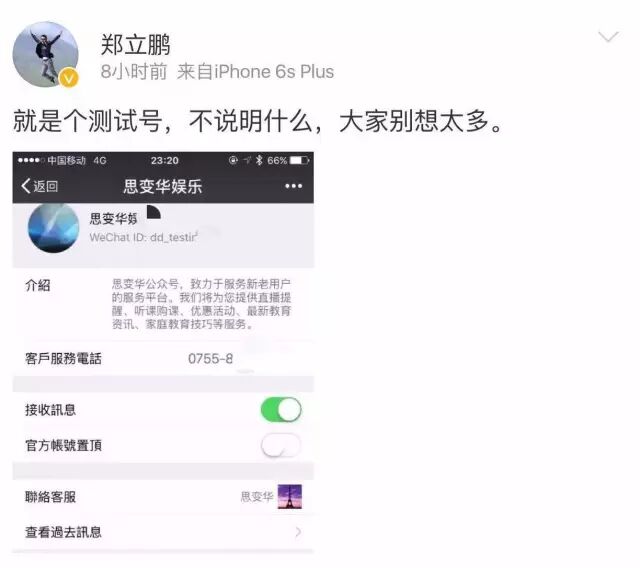Screen dimensions: 640x568
Task: Open the 查看過去訊息 row
Action: click(163, 532)
